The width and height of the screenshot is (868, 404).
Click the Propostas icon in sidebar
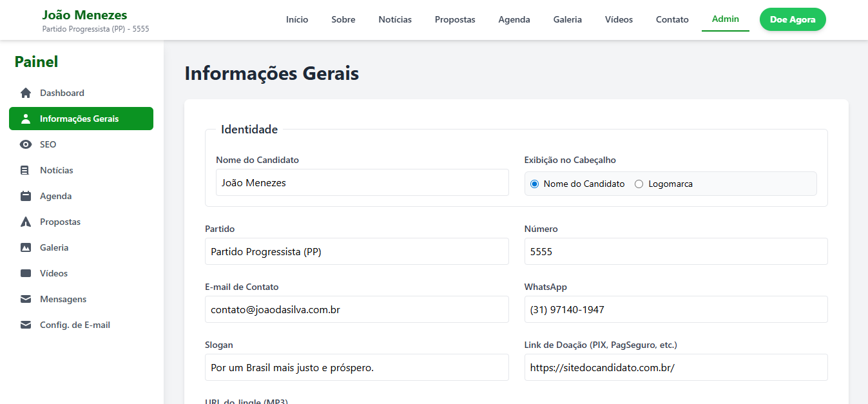(x=26, y=222)
